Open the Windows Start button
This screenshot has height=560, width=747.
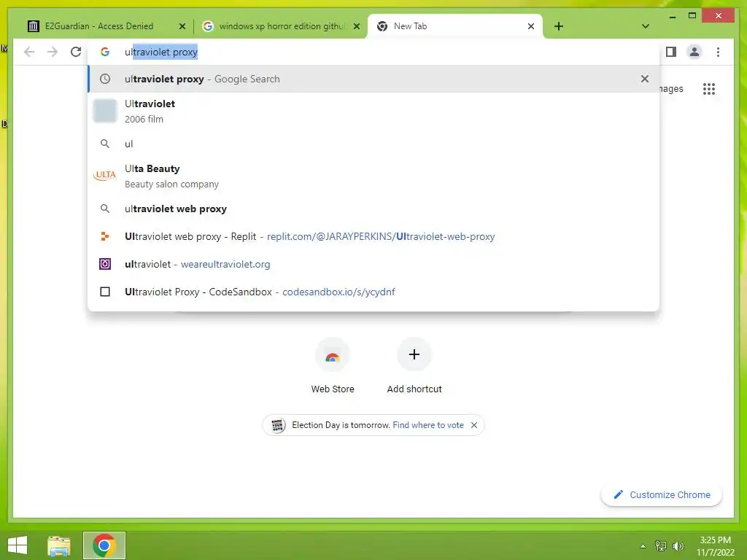18,545
